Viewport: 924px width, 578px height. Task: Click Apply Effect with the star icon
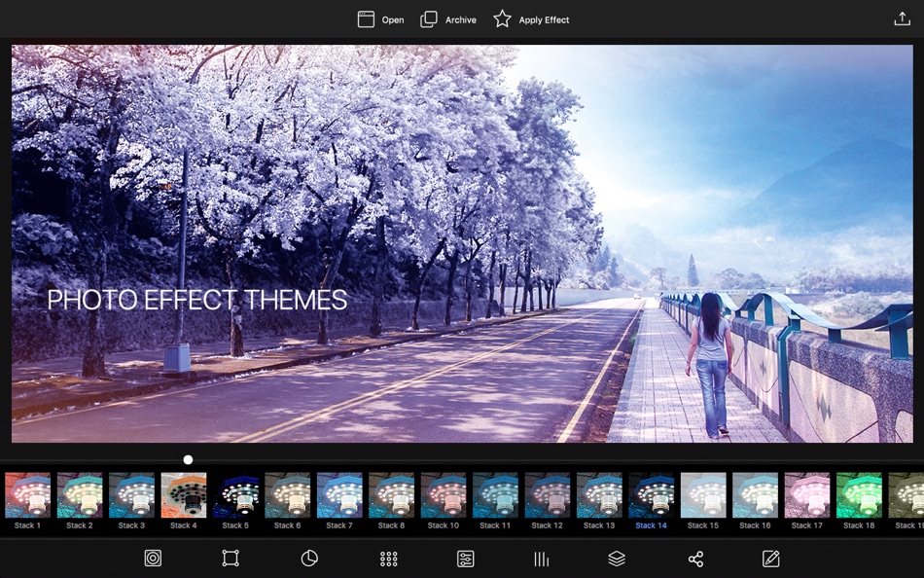[532, 18]
